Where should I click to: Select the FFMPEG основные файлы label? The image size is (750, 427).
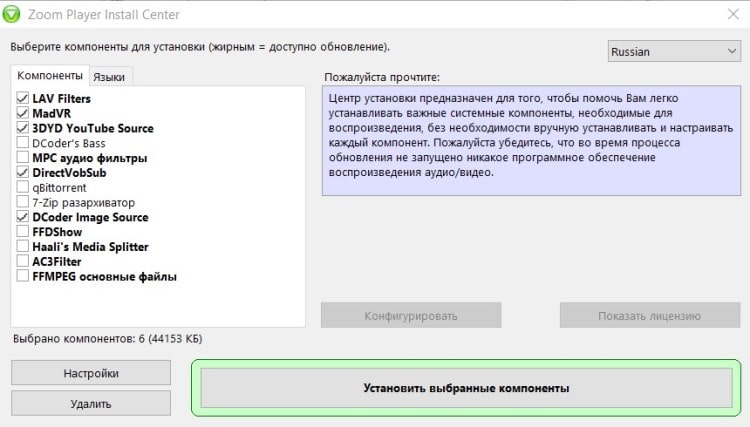click(x=104, y=276)
